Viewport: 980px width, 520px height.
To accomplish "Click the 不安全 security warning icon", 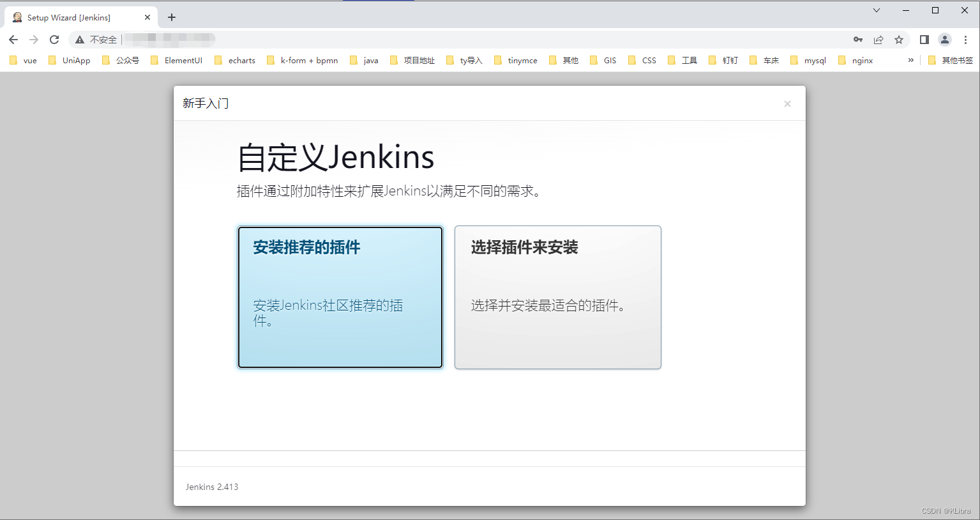I will (x=80, y=40).
